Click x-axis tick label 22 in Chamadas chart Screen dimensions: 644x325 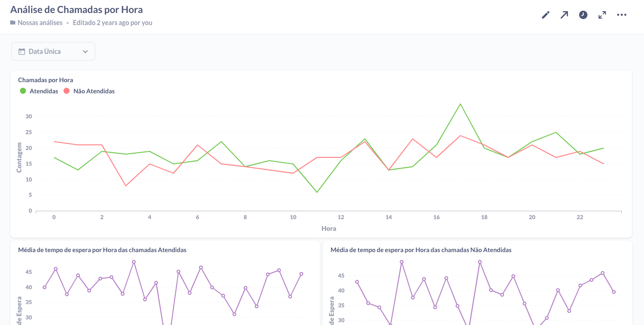click(x=580, y=217)
